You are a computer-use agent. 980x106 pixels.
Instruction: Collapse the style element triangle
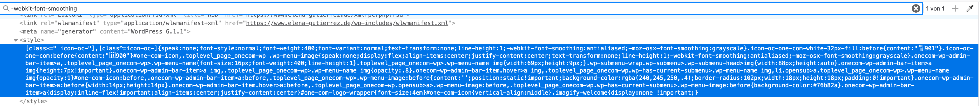click(16, 40)
